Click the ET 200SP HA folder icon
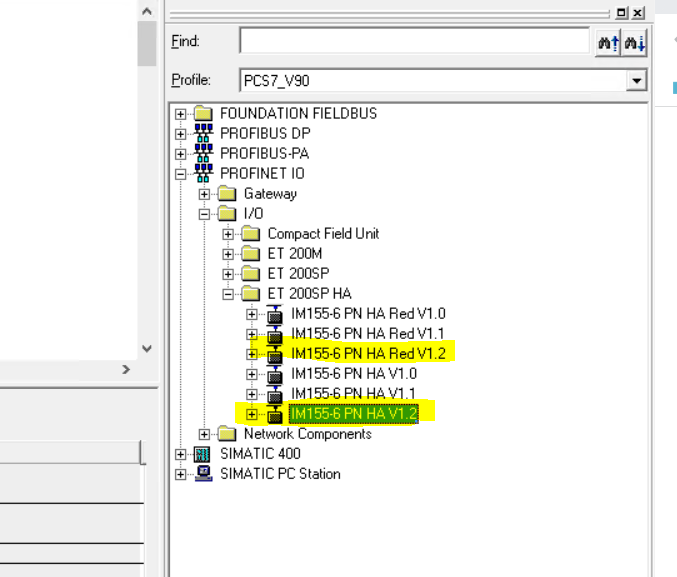This screenshot has height=577, width=677. pyautogui.click(x=251, y=294)
